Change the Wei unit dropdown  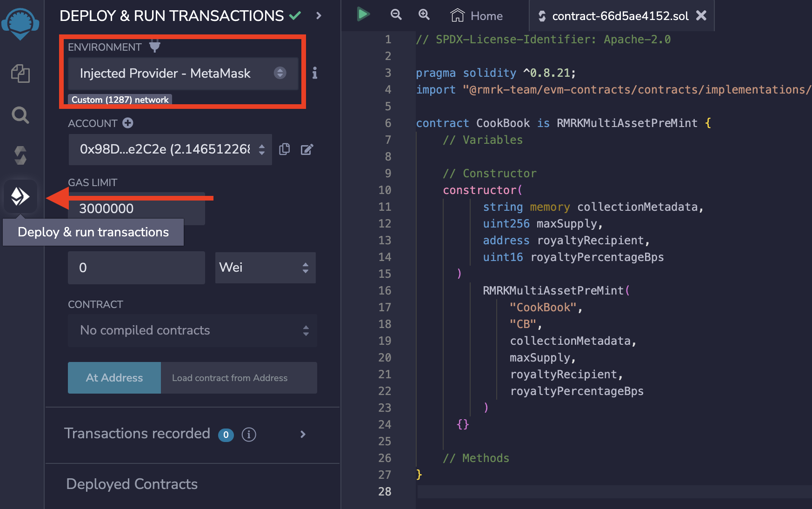(x=265, y=268)
